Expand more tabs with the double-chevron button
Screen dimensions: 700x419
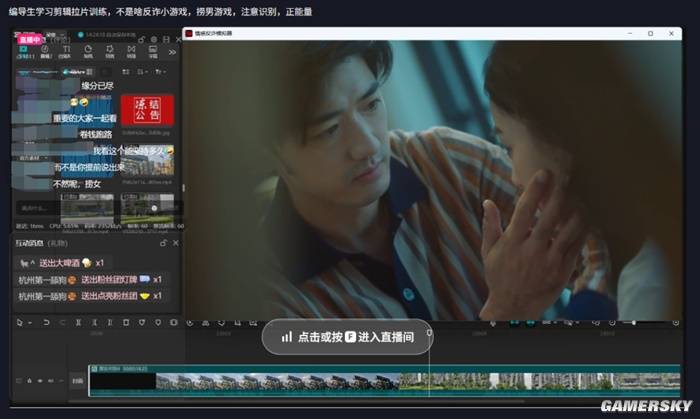click(172, 52)
